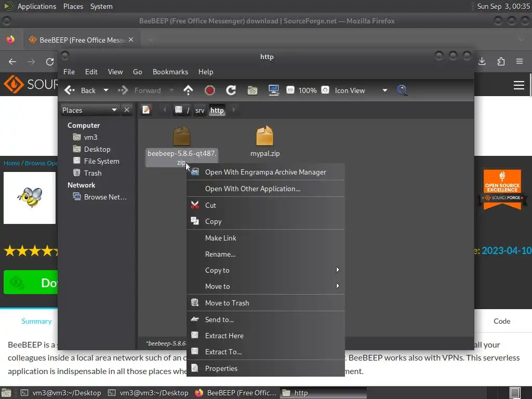This screenshot has height=399, width=532.
Task: Open Browse Network in the sidebar
Action: pos(100,197)
